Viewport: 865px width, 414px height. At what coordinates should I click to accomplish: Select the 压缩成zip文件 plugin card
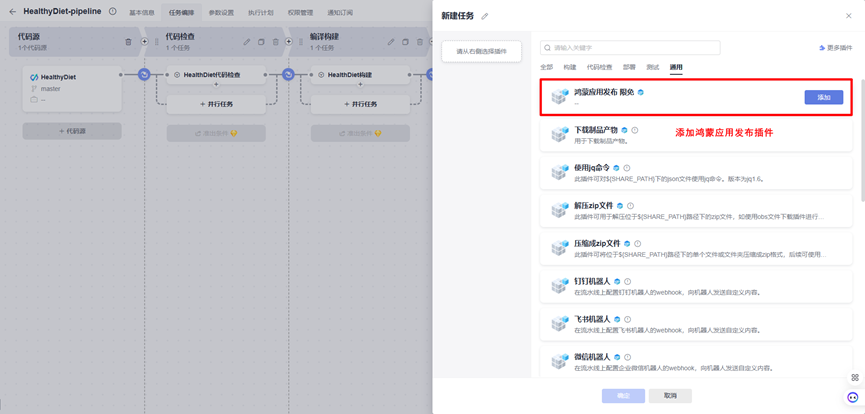(696, 248)
